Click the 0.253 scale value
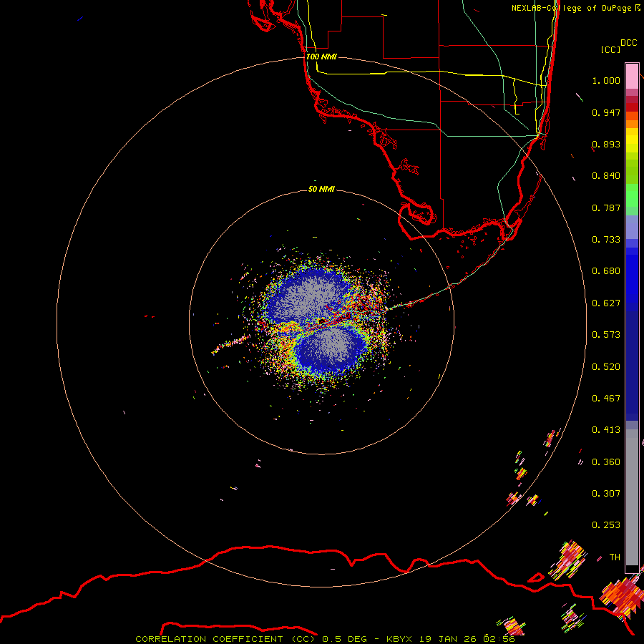 [x=606, y=525]
